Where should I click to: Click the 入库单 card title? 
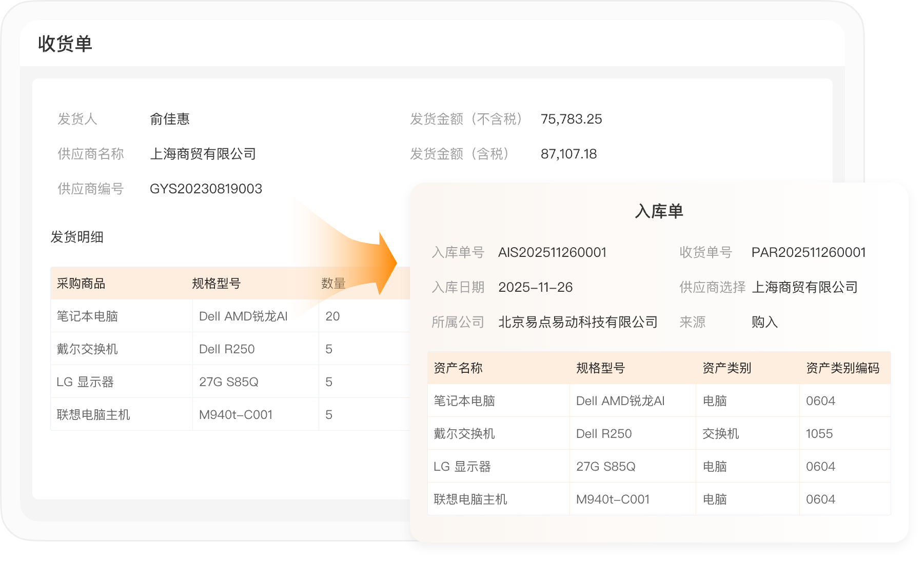coord(659,211)
